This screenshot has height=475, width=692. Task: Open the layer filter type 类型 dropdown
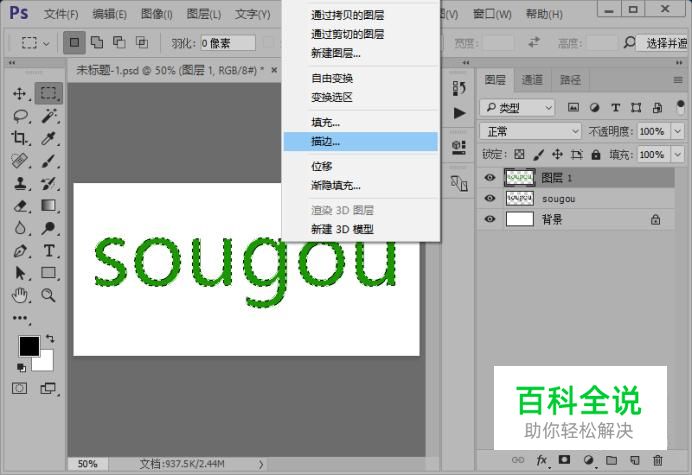[x=517, y=107]
